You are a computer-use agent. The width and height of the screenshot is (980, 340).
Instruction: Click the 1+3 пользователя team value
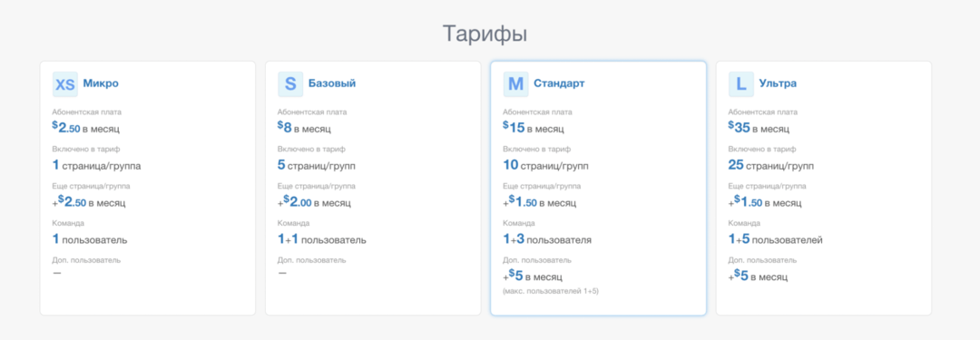pyautogui.click(x=547, y=239)
